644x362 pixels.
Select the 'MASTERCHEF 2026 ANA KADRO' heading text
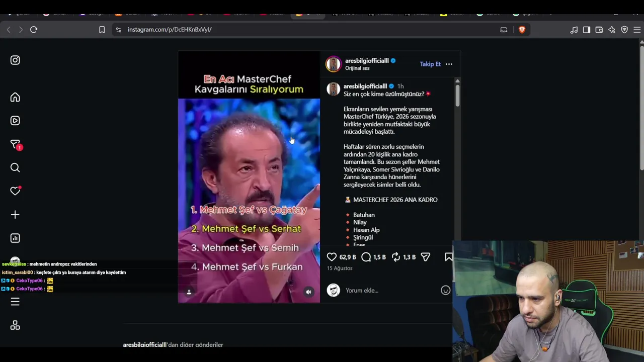point(395,200)
